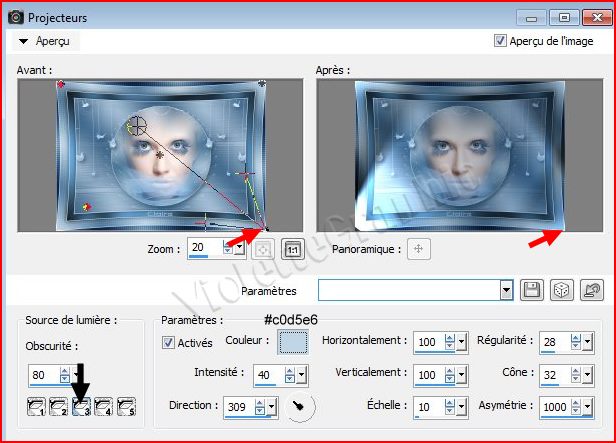616x443 pixels.
Task: Collapse the Aperçu preview section
Action: (23, 42)
